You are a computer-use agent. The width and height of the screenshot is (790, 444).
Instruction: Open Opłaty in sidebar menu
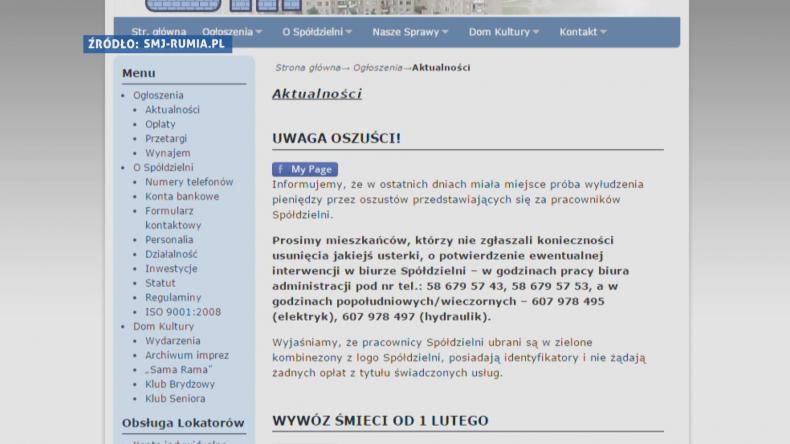point(160,124)
